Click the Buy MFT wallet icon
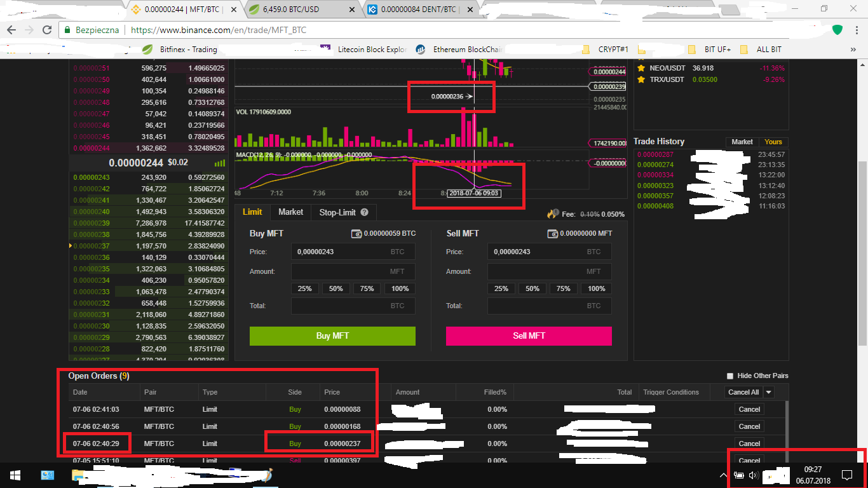This screenshot has width=868, height=488. click(x=356, y=234)
